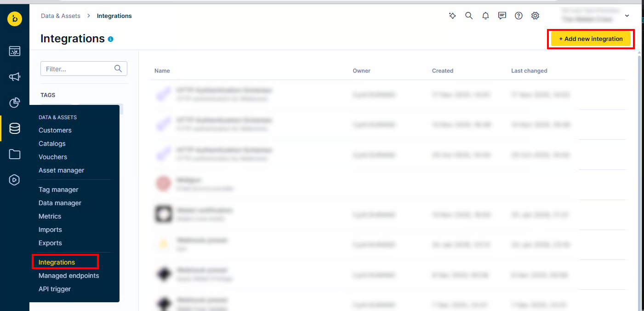Click the play-circle icon in the sidebar

click(x=14, y=180)
